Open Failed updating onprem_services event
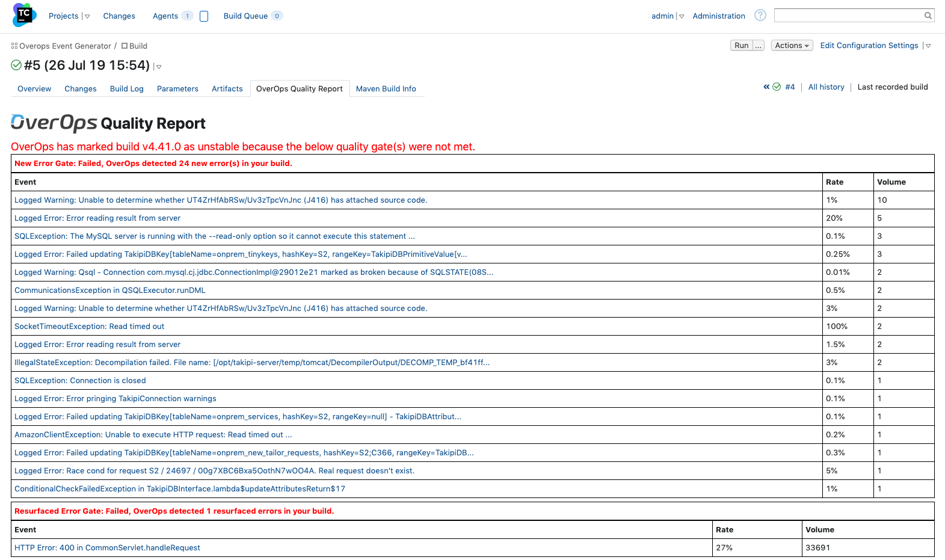Viewport: 945px width, 560px height. pos(238,416)
